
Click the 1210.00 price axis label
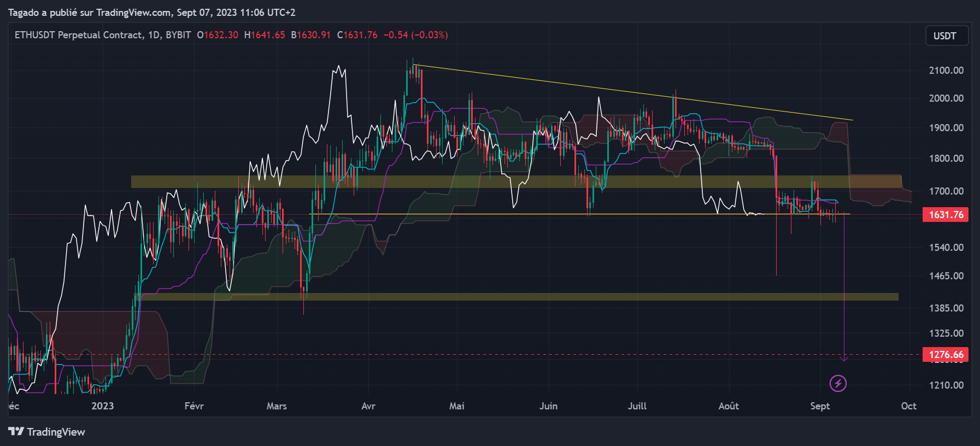point(946,385)
